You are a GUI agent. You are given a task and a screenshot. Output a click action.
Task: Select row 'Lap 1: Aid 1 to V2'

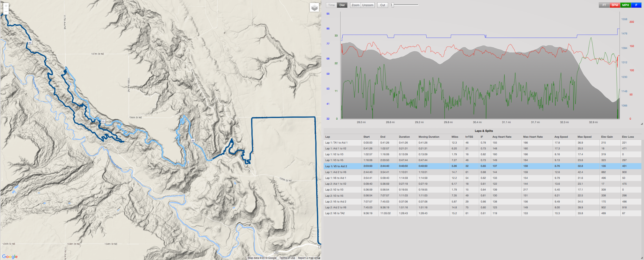(x=482, y=149)
